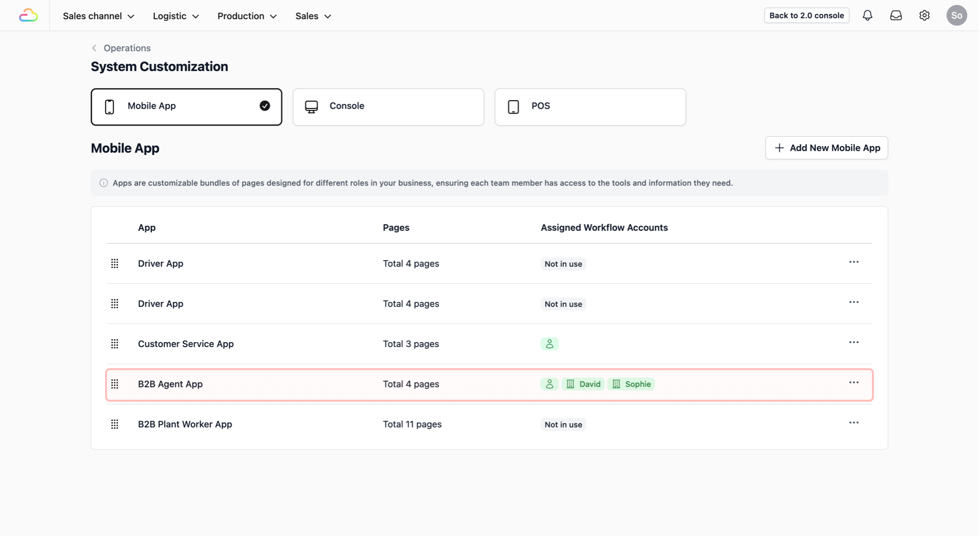
Task: Click Add New Mobile App button
Action: point(826,148)
